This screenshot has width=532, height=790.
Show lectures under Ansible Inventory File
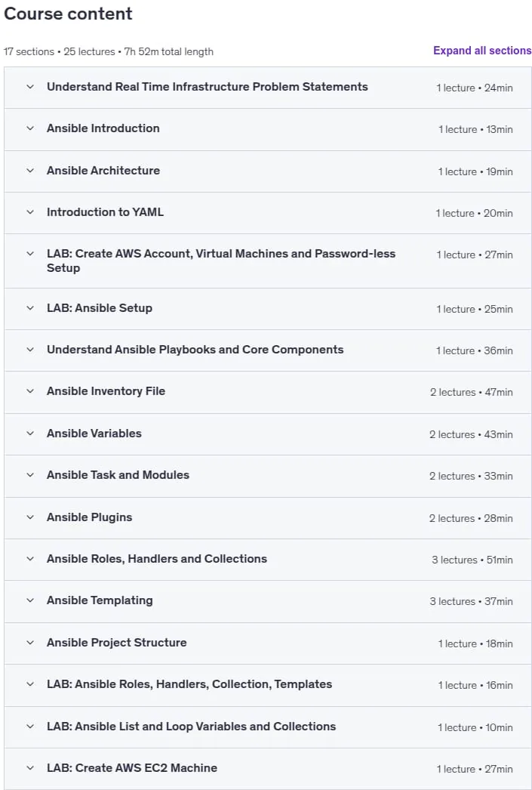pos(268,392)
